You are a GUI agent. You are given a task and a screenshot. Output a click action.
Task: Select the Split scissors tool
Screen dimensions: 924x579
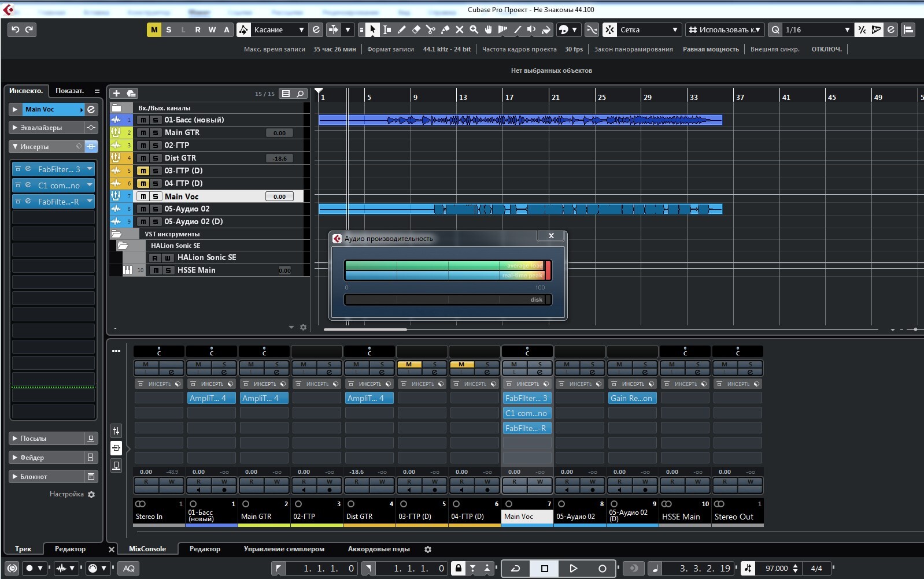pyautogui.click(x=431, y=29)
